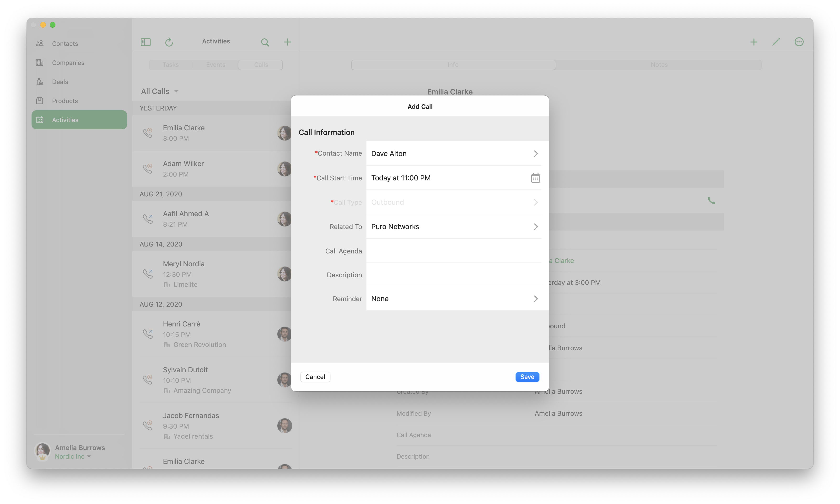Open Deals in the sidebar
840x504 pixels.
(x=60, y=82)
